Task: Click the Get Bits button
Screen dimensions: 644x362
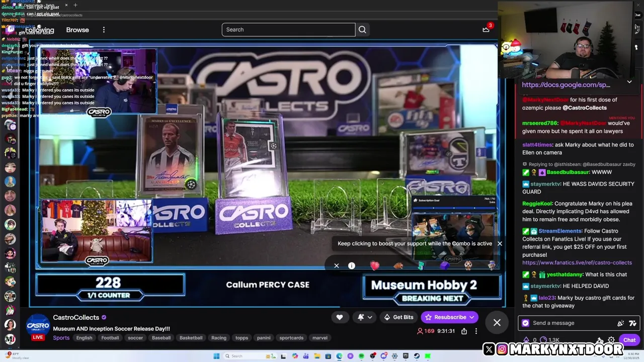Action: (398, 317)
